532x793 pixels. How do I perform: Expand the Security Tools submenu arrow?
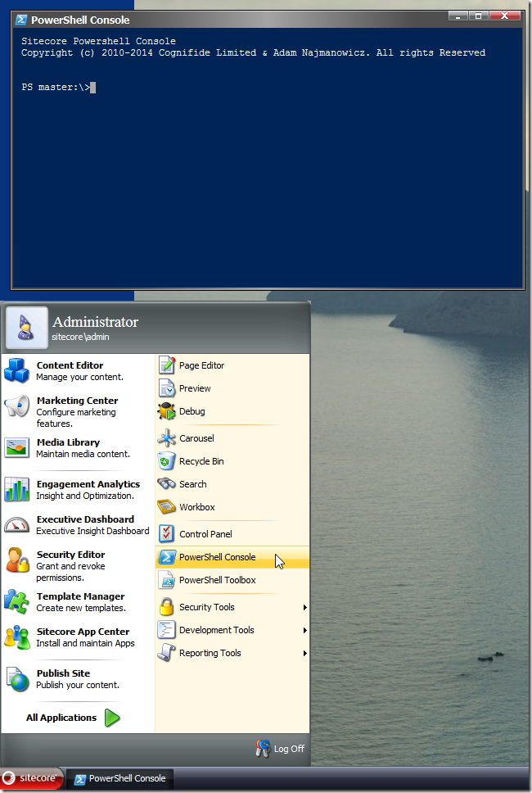pos(304,608)
